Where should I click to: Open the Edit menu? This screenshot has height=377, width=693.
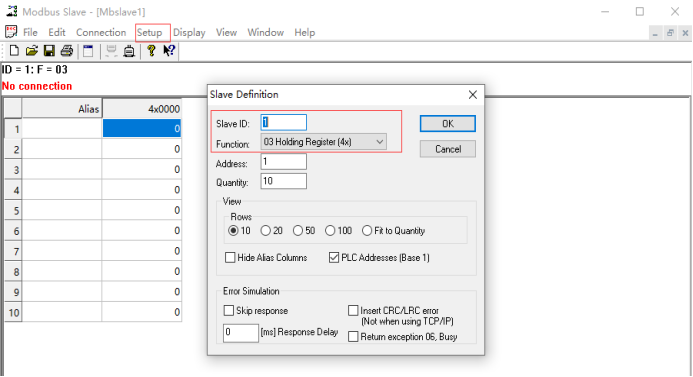click(57, 32)
